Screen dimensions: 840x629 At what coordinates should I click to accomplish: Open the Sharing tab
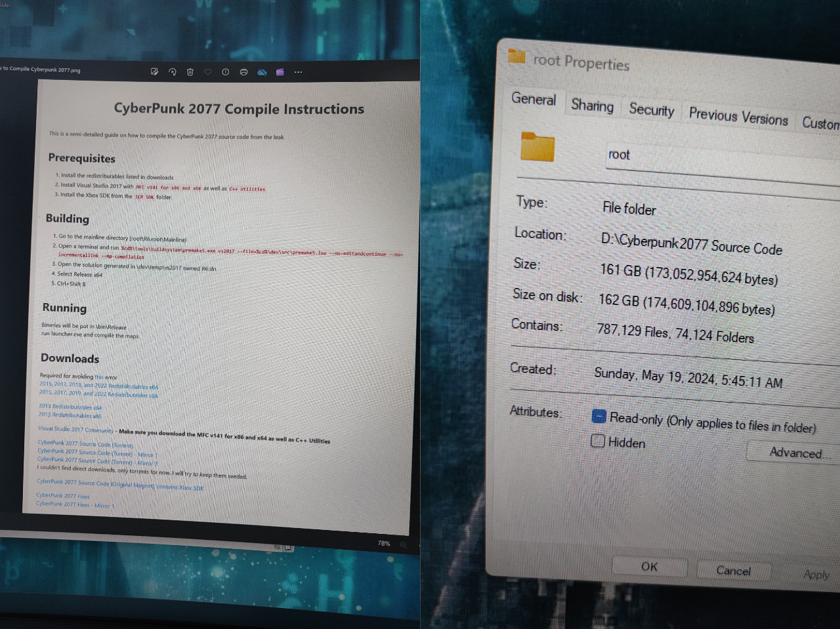pos(592,106)
